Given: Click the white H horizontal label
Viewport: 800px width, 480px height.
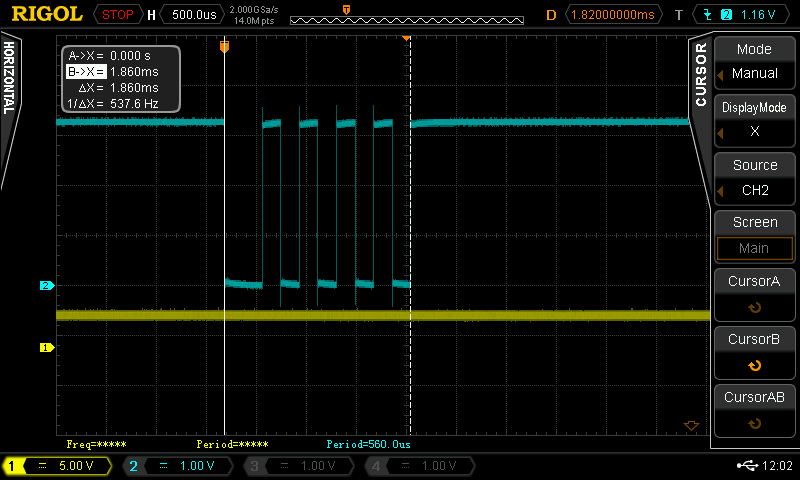Looking at the screenshot, I should tap(151, 15).
